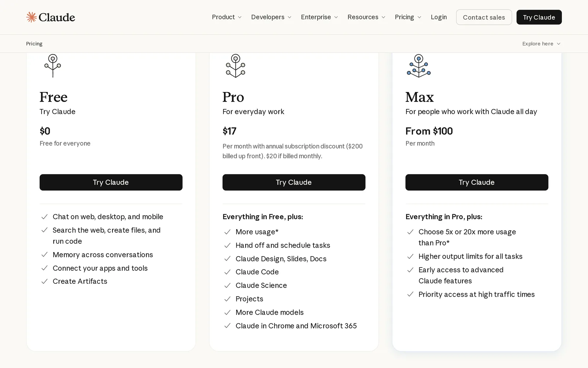Click the From $100 price text
This screenshot has height=368, width=588.
[x=429, y=131]
